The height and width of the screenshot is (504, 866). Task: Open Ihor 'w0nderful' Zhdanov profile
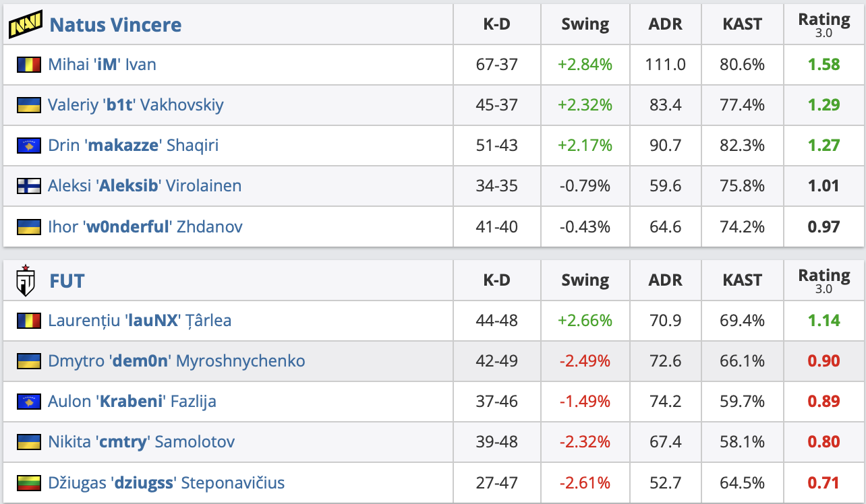coord(145,226)
